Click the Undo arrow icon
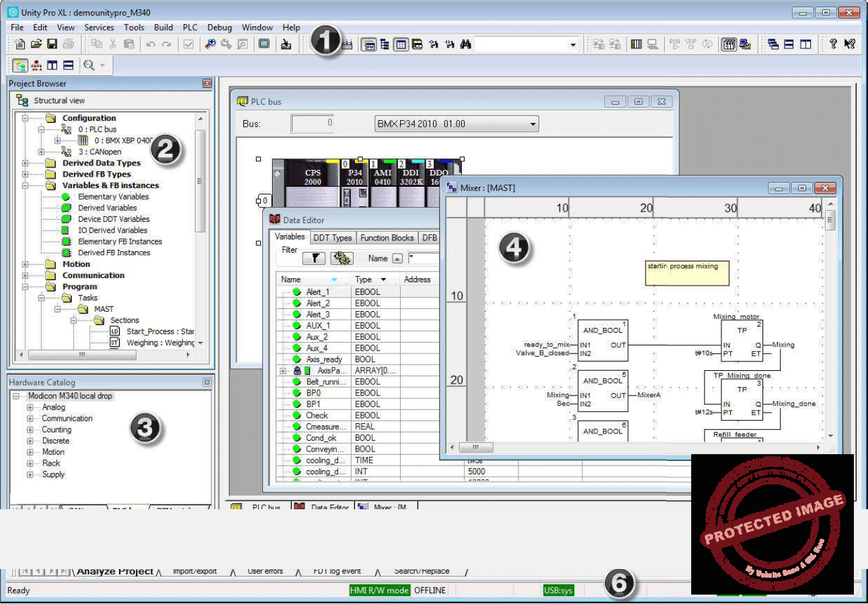868x604 pixels. coord(151,44)
